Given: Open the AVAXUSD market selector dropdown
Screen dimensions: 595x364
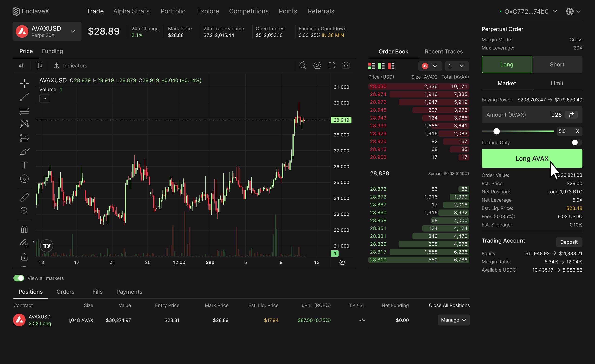Looking at the screenshot, I should pos(47,31).
